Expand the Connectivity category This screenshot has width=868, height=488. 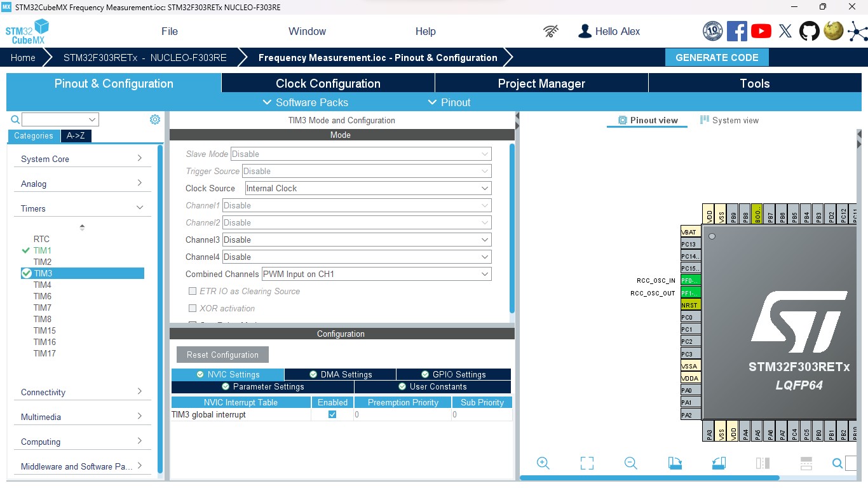pos(82,392)
